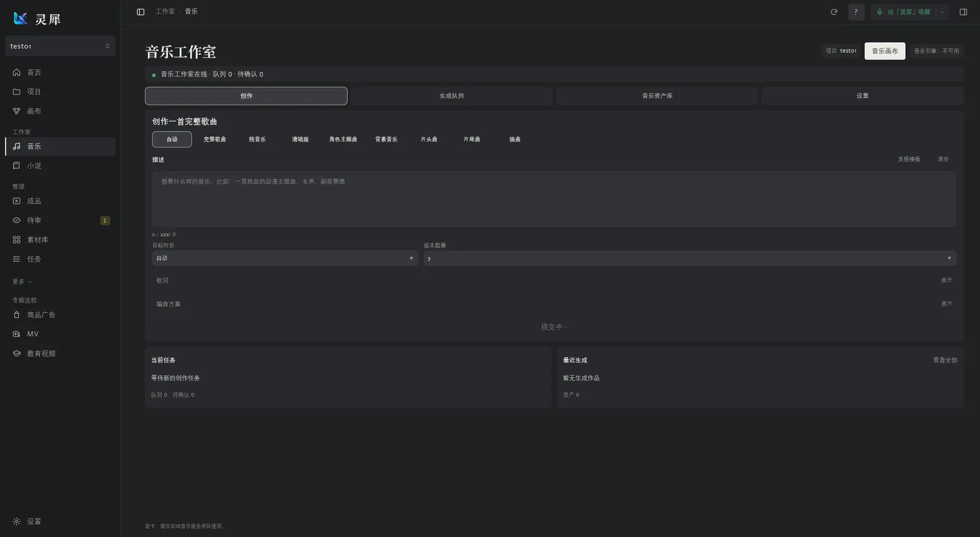Open 素材库 asset library in sidebar
This screenshot has width=980, height=537.
(x=60, y=239)
